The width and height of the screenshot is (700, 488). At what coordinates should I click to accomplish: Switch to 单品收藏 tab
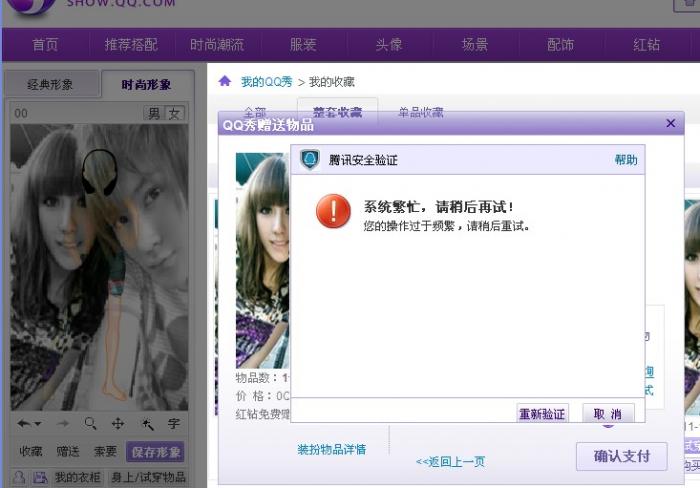[x=421, y=112]
